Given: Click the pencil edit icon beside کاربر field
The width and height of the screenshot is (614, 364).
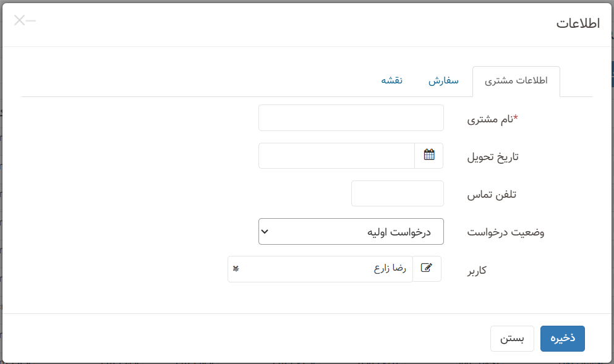Looking at the screenshot, I should tap(427, 268).
